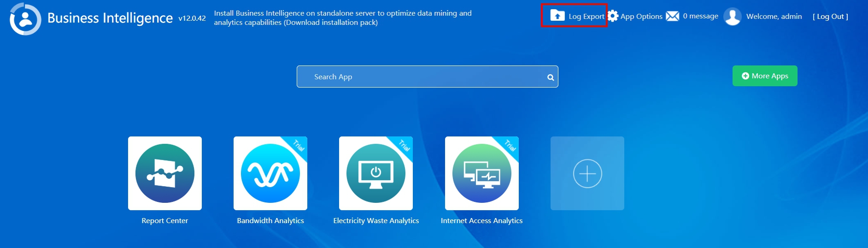868x248 pixels.
Task: Select the App Options text label
Action: pos(641,17)
